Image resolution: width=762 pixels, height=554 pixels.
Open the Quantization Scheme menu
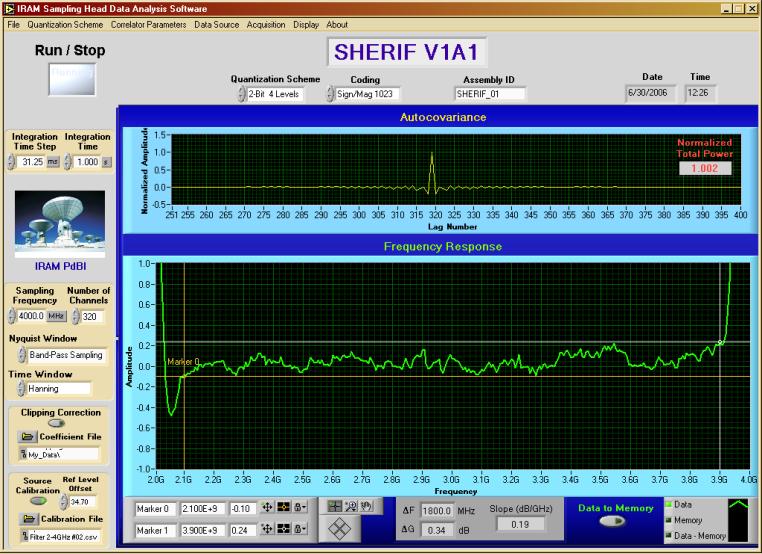pyautogui.click(x=65, y=24)
